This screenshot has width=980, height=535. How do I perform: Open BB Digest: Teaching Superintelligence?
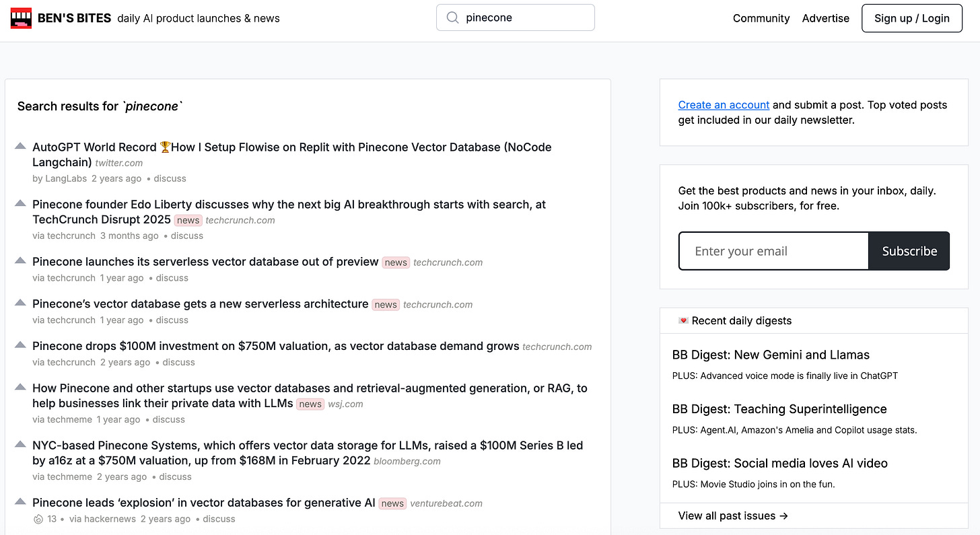point(779,409)
